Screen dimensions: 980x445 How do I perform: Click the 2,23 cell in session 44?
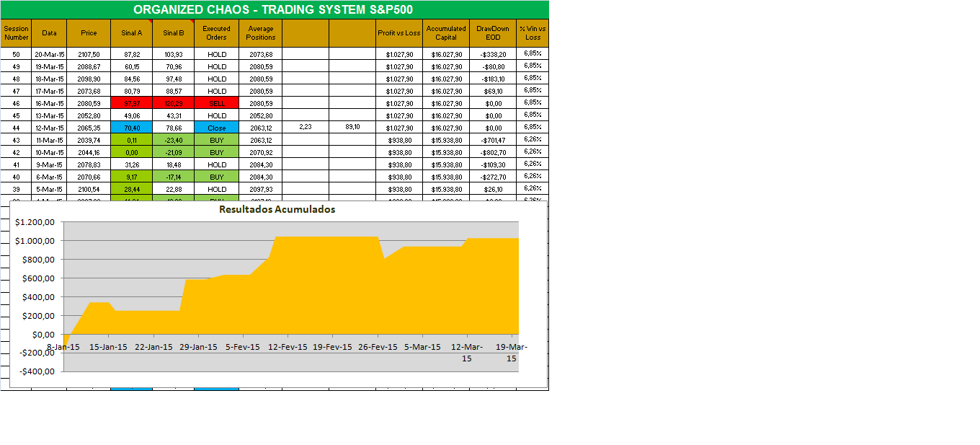[x=306, y=128]
